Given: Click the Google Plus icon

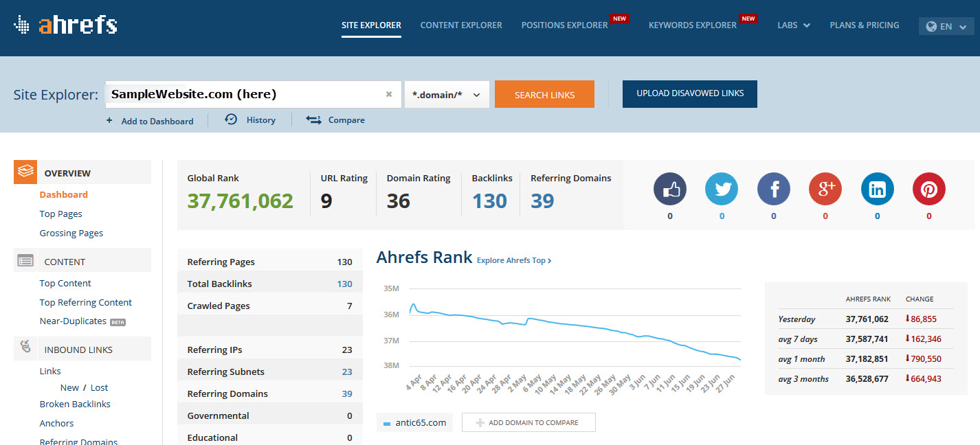Looking at the screenshot, I should point(825,188).
